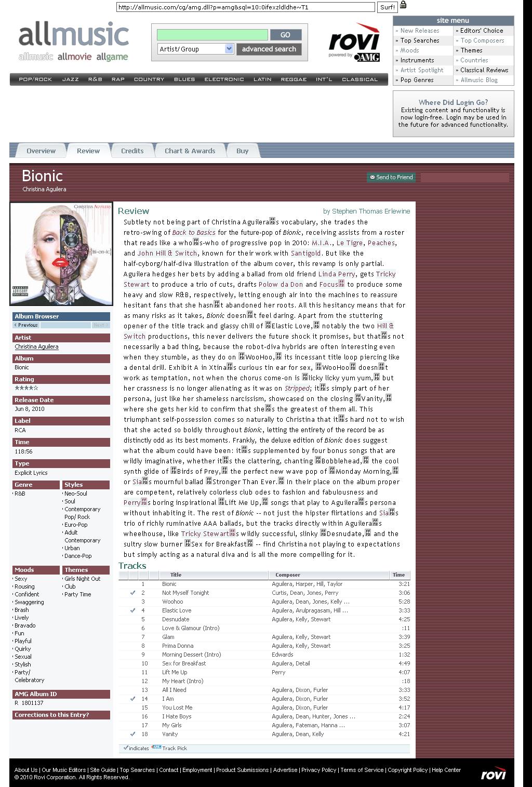Click the album rating stars

(26, 388)
